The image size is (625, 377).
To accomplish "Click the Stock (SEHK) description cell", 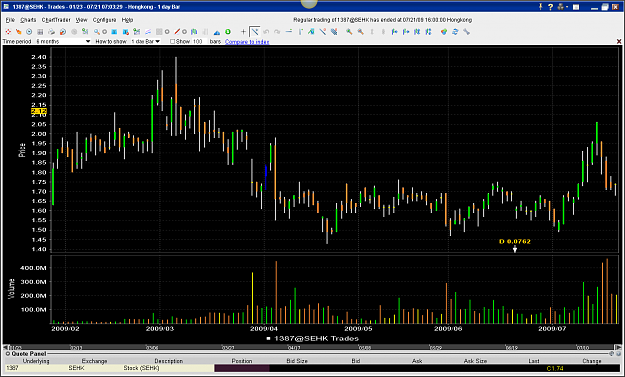I will (x=168, y=368).
